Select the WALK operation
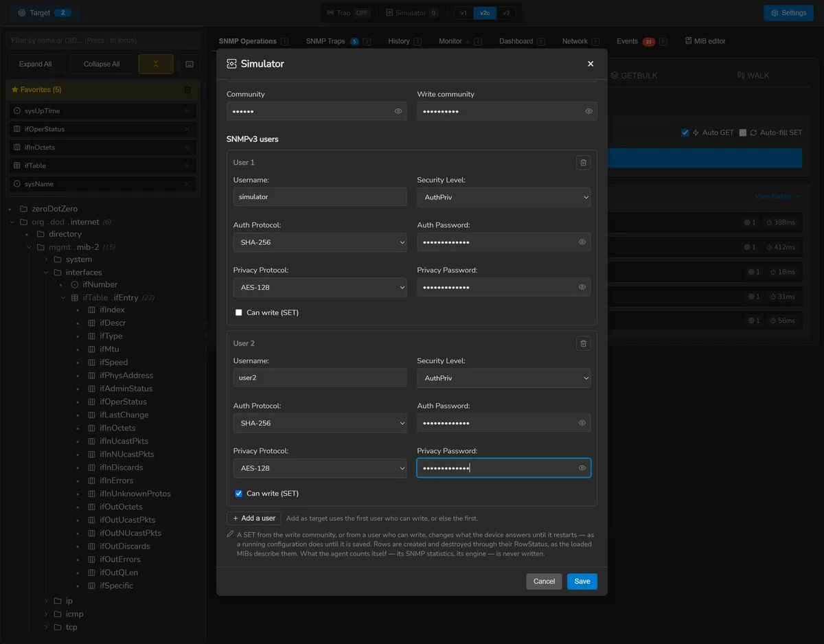This screenshot has height=644, width=824. [x=753, y=76]
